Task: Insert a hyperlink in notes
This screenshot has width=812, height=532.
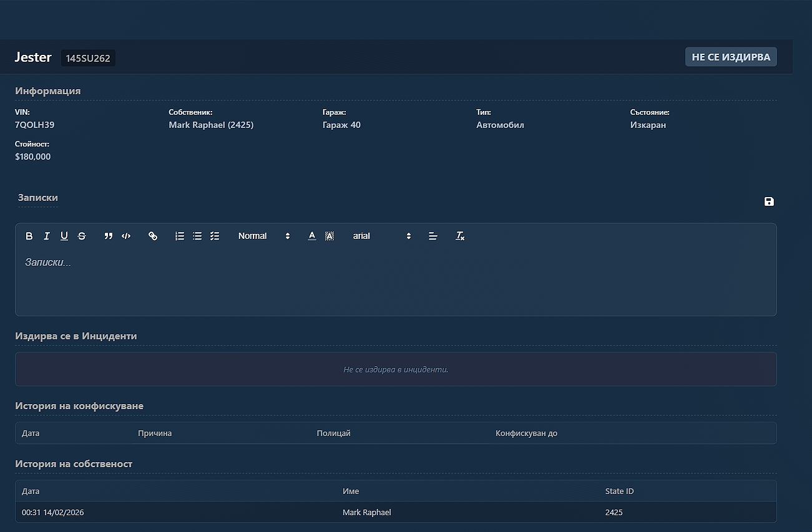Action: [153, 236]
